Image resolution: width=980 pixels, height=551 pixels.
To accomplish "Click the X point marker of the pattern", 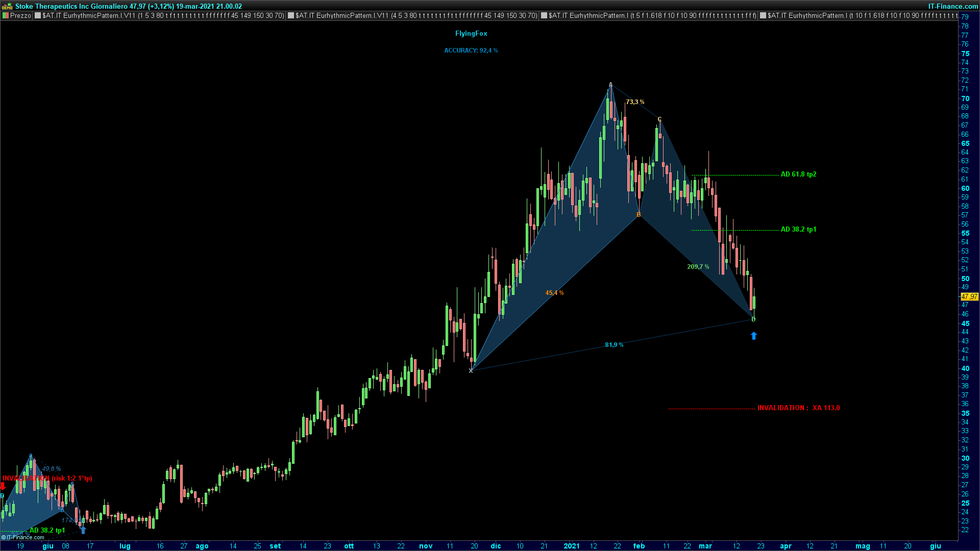I will (471, 371).
